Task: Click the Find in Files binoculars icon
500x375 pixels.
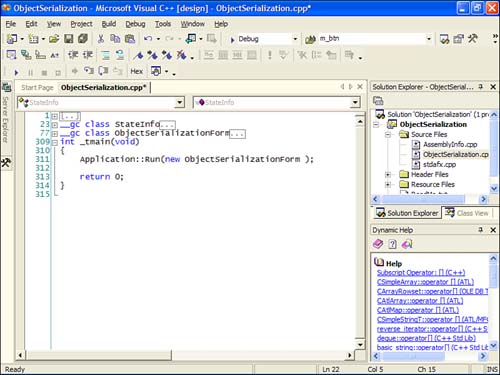Action: point(310,39)
